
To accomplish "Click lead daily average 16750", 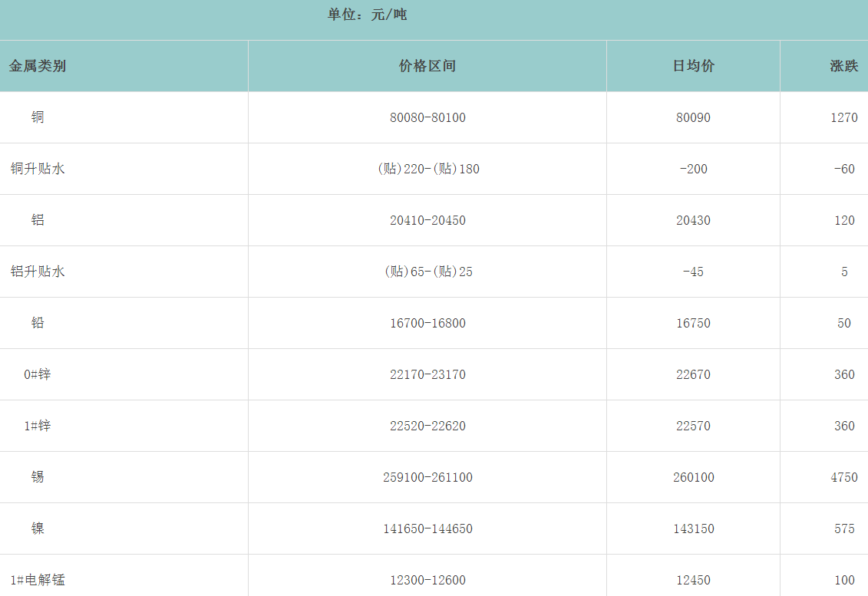I will coord(693,323).
